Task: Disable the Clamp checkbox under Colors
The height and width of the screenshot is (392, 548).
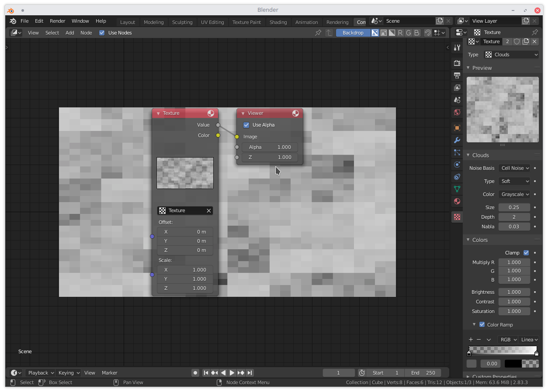Action: [526, 253]
